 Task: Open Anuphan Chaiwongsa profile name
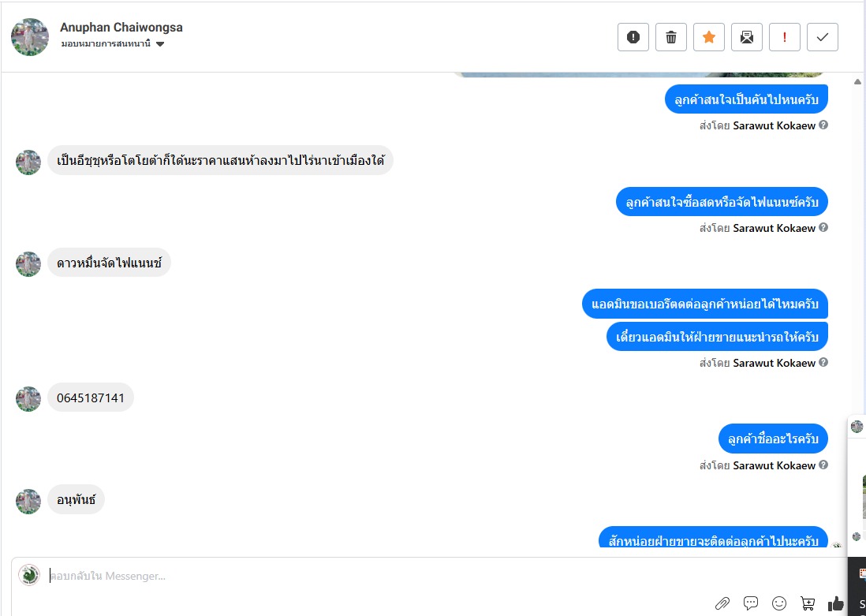click(121, 27)
